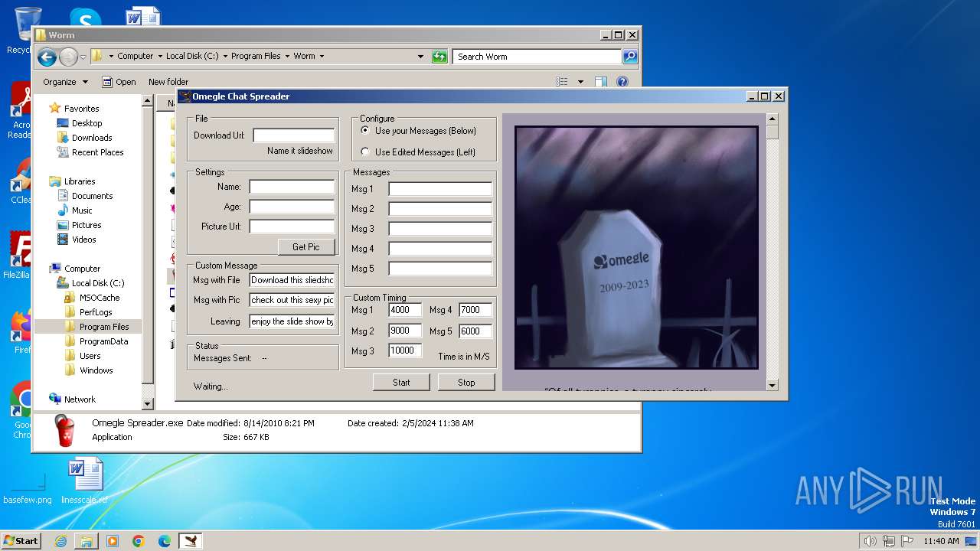Open Chrome from the taskbar
980x551 pixels.
(139, 541)
